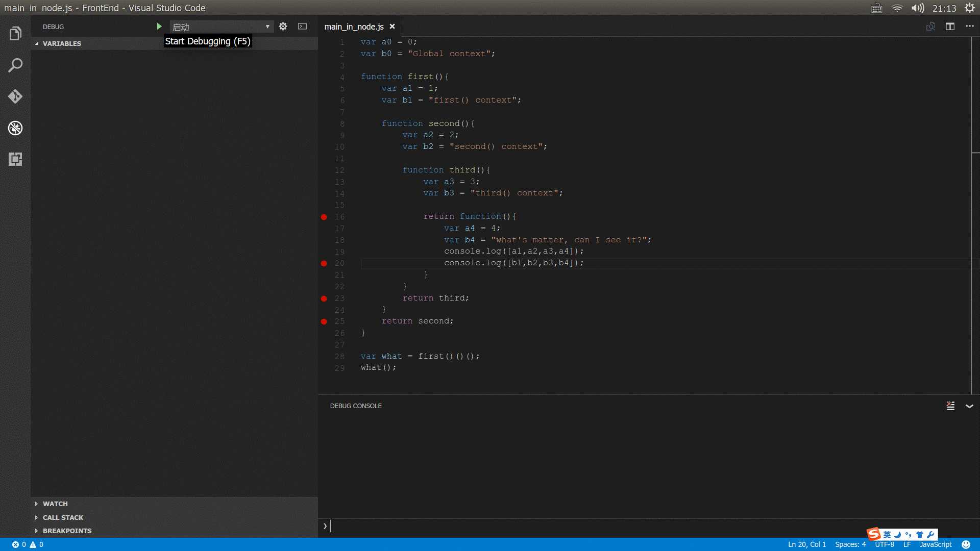
Task: Click Ln 20, Col 1 in status bar
Action: click(806, 544)
